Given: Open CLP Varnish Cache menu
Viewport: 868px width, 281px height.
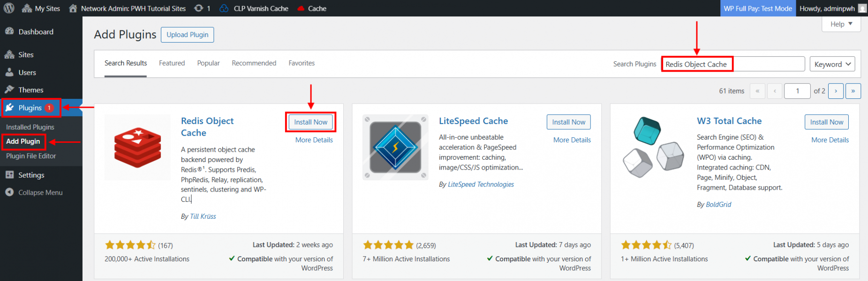Looking at the screenshot, I should pos(254,8).
